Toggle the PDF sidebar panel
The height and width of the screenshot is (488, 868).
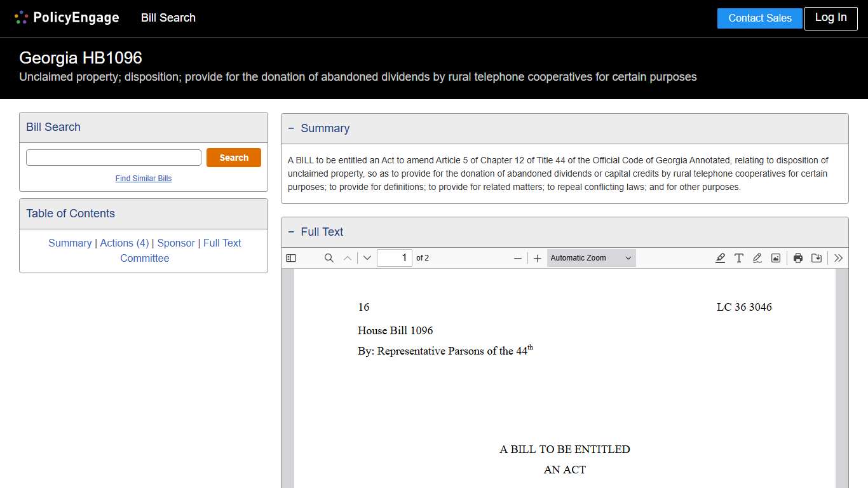point(291,258)
